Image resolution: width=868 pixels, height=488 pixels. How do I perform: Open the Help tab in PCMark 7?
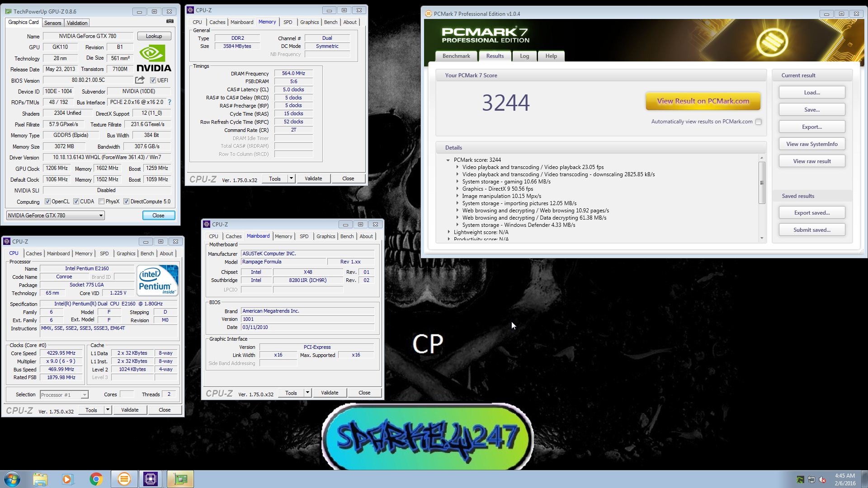(x=551, y=56)
